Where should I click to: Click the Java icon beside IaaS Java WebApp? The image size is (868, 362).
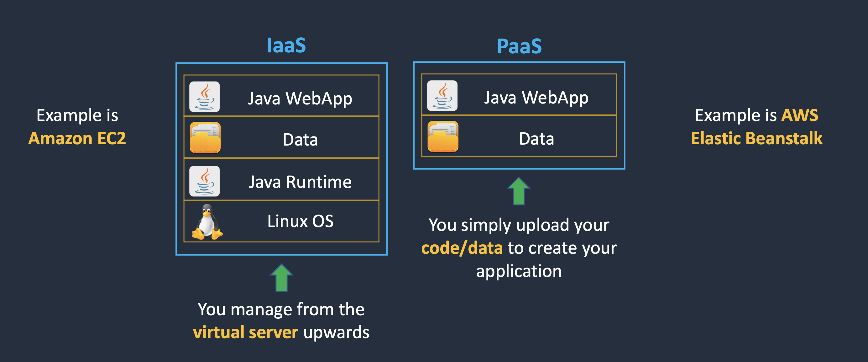point(205,97)
